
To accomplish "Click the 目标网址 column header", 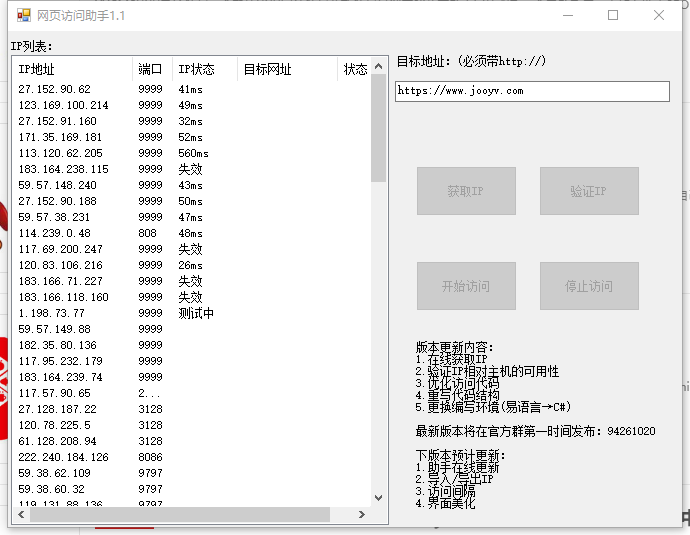I will tap(287, 69).
